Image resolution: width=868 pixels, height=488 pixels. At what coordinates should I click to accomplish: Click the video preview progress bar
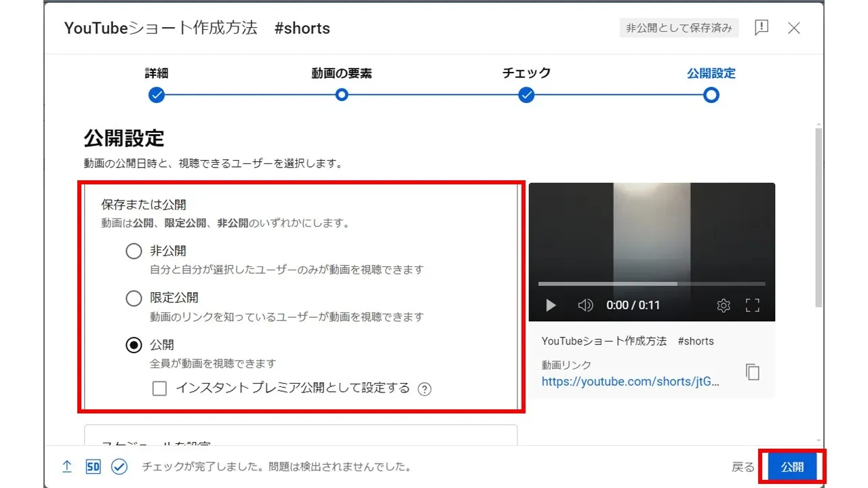[x=652, y=284]
